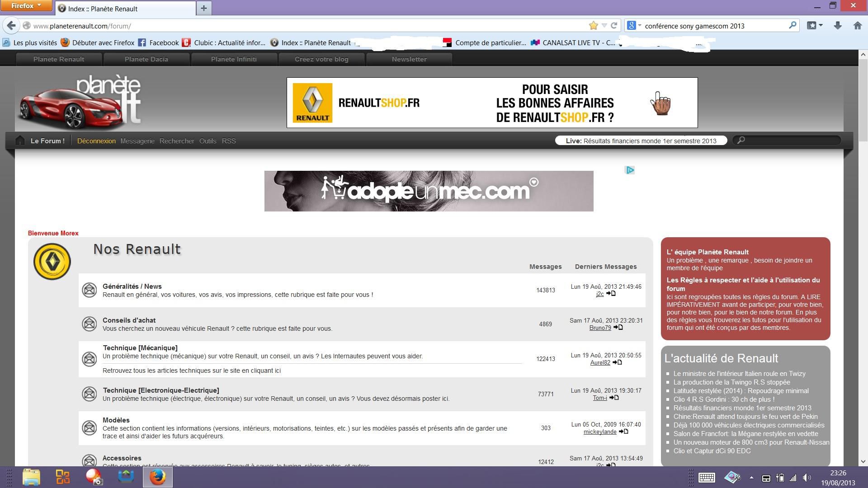Click the Planète Renault logo image
The height and width of the screenshot is (488, 868).
click(x=81, y=102)
